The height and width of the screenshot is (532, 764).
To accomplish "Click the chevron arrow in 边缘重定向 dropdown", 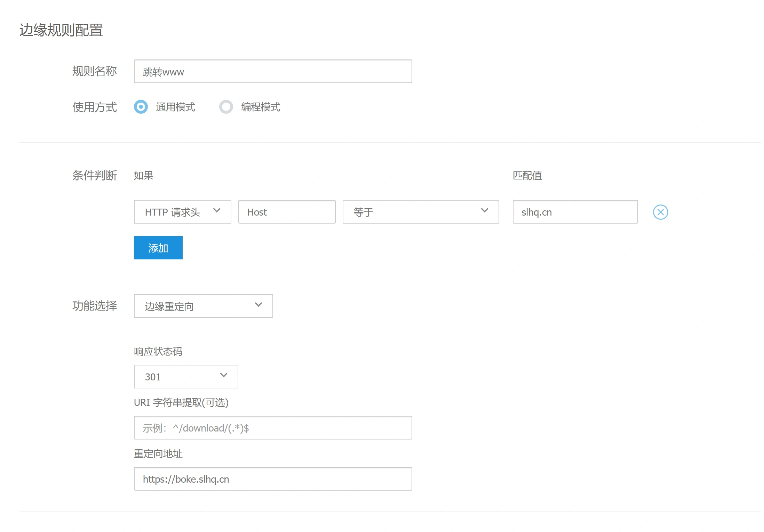I will [258, 305].
